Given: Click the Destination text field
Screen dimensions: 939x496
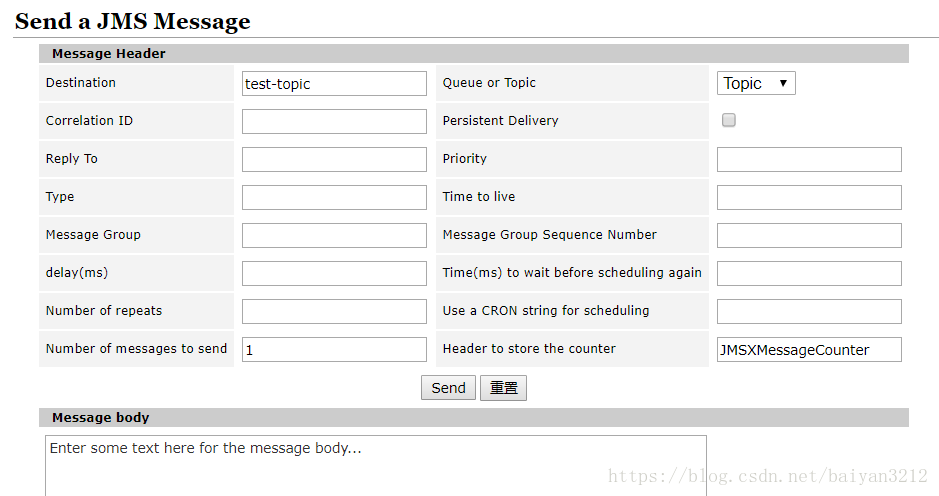Looking at the screenshot, I should pos(334,84).
